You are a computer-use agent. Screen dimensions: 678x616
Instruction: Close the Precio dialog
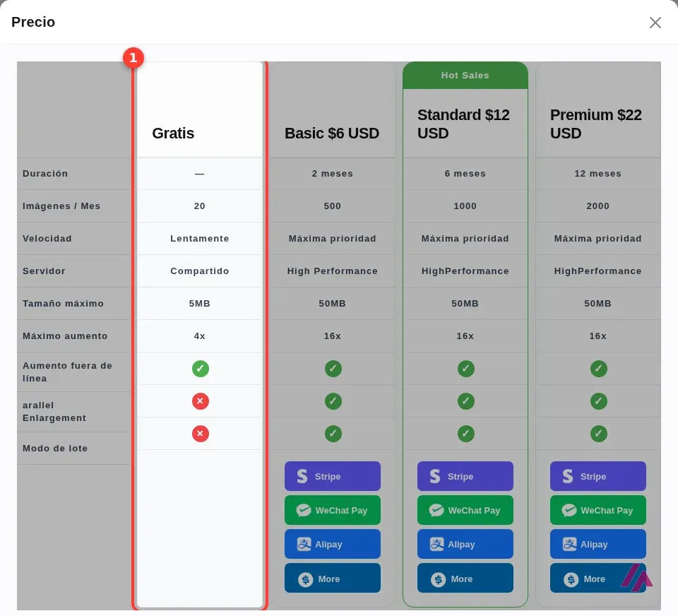click(655, 23)
